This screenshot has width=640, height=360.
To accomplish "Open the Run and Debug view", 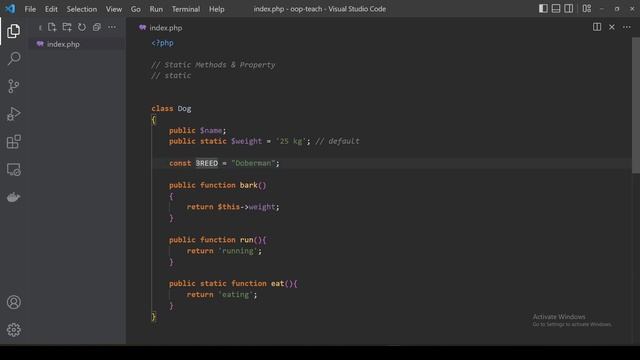I will [13, 114].
